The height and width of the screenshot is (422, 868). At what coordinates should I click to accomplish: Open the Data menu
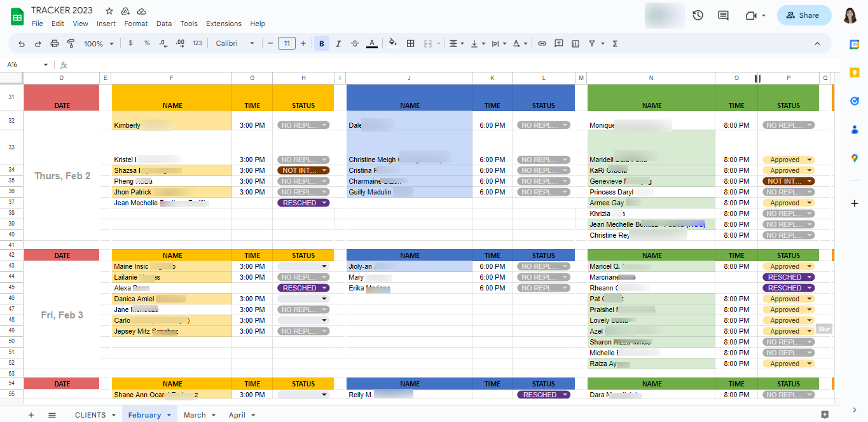click(164, 24)
